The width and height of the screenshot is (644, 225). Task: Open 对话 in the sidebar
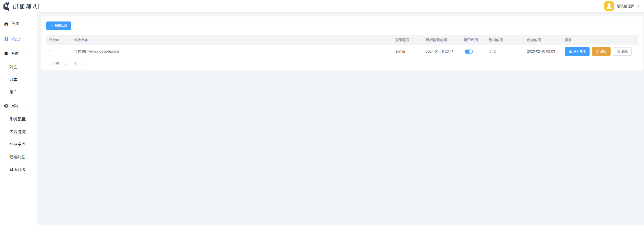pyautogui.click(x=13, y=67)
